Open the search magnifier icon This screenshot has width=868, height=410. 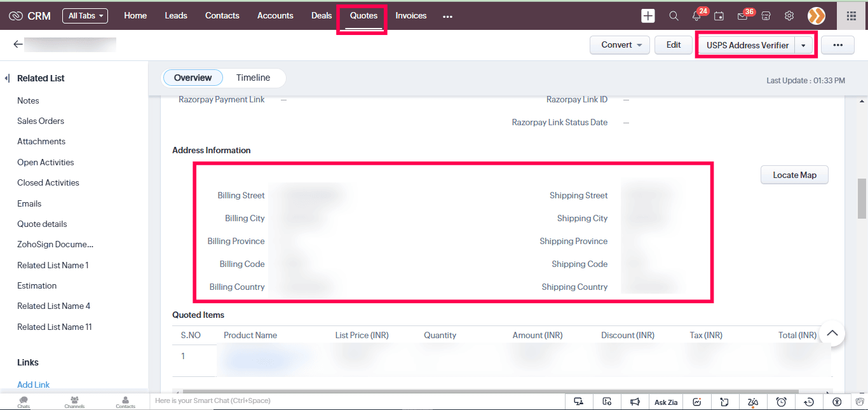(x=674, y=16)
